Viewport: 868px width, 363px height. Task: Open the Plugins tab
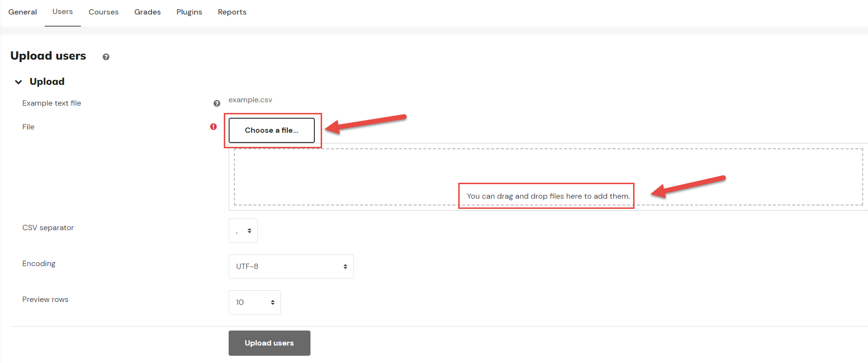189,12
